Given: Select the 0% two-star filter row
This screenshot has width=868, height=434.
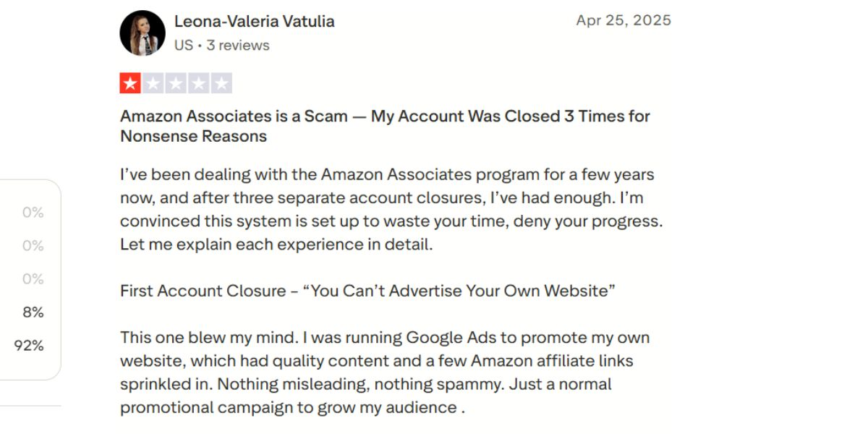Looking at the screenshot, I should tap(31, 245).
